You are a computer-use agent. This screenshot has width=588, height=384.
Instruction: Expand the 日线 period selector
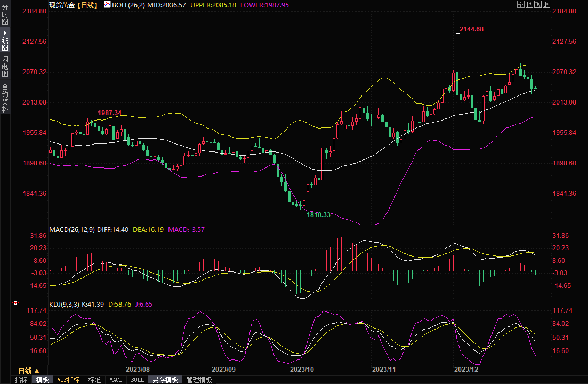click(x=28, y=370)
